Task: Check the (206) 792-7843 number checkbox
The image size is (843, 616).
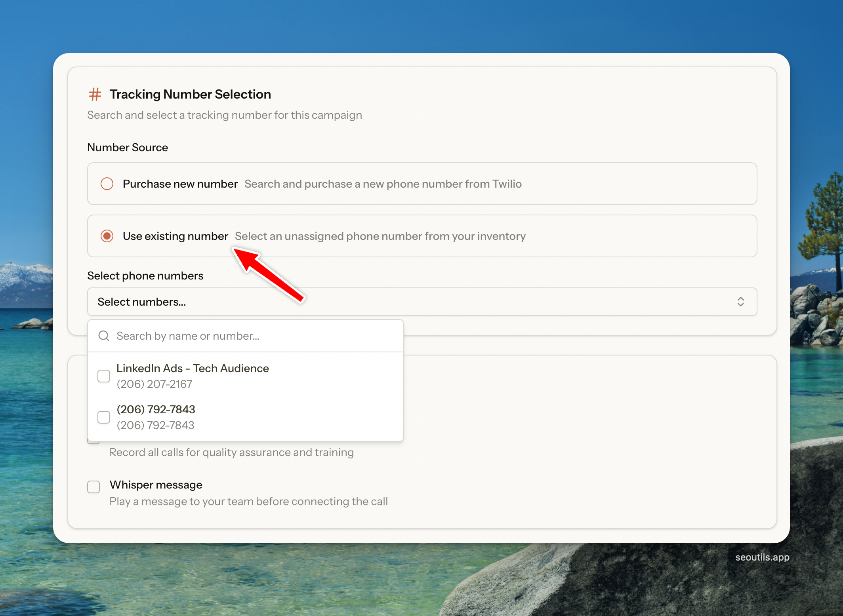Action: (x=104, y=417)
